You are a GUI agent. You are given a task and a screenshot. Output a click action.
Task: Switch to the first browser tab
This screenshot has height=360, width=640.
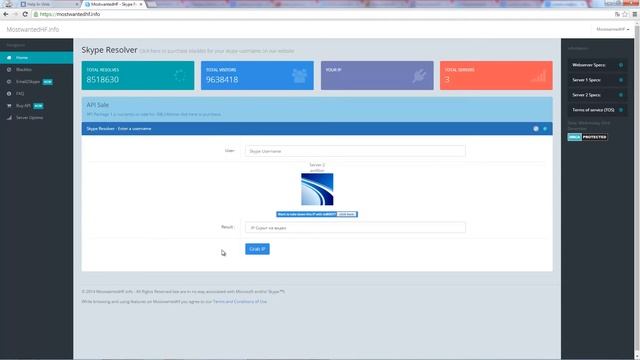pos(49,4)
